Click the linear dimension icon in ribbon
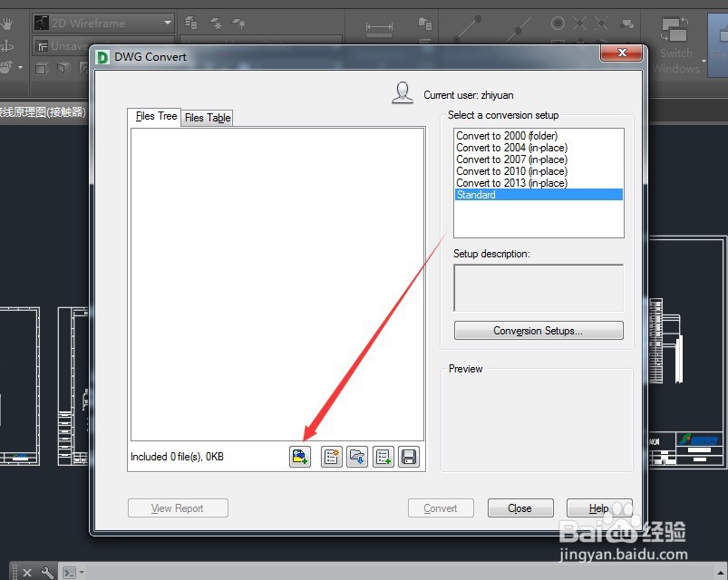This screenshot has width=728, height=580. tap(379, 27)
